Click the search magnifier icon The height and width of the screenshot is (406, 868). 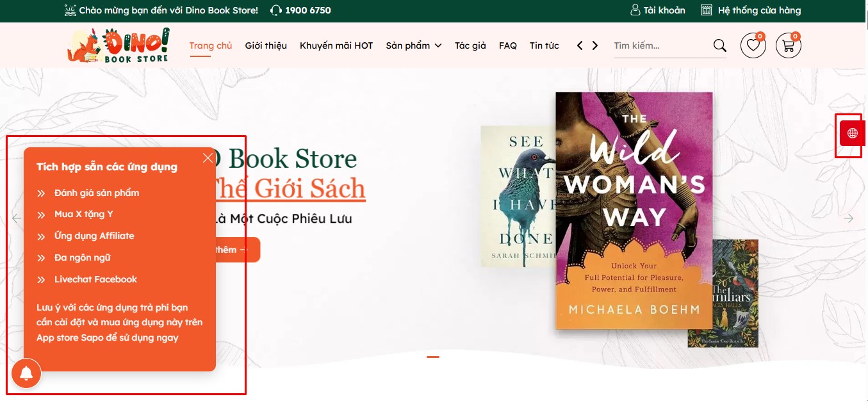720,45
